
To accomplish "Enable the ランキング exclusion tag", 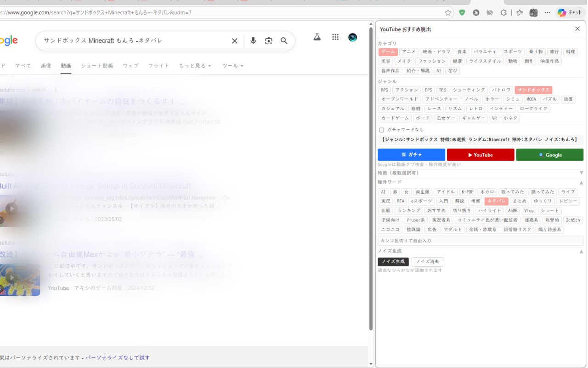I will pyautogui.click(x=408, y=211).
